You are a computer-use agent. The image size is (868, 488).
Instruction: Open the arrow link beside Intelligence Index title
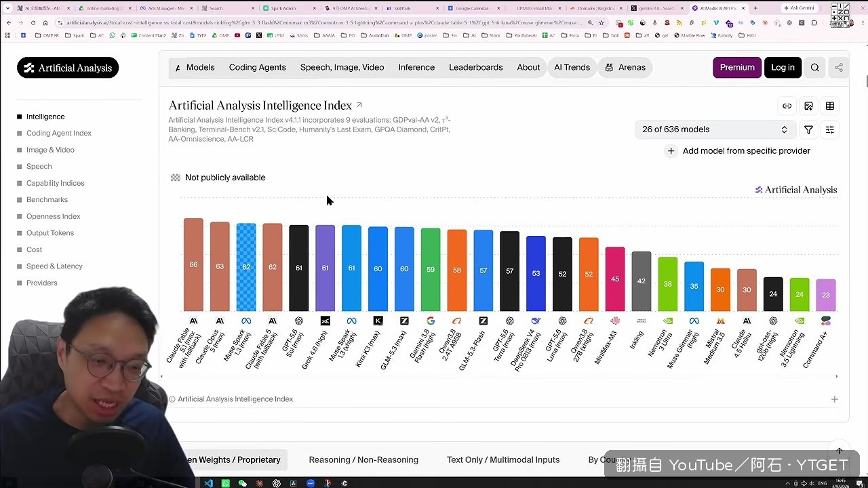coord(359,105)
